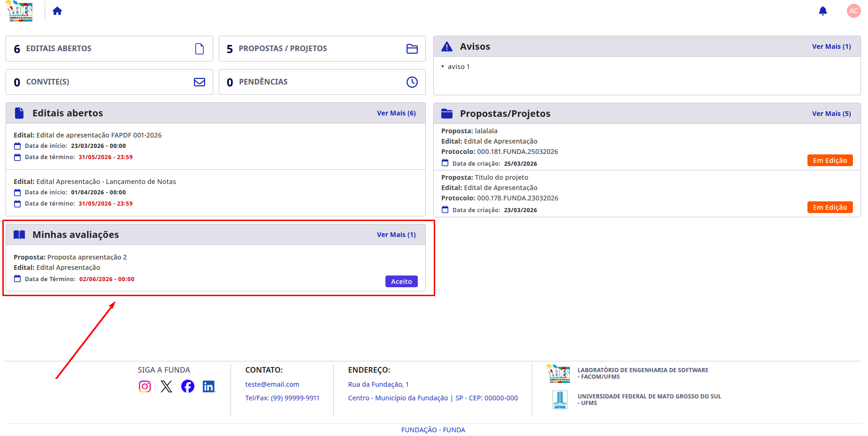Click Em Edição badge for proposta lalalala
This screenshot has height=436, width=868.
(x=830, y=161)
